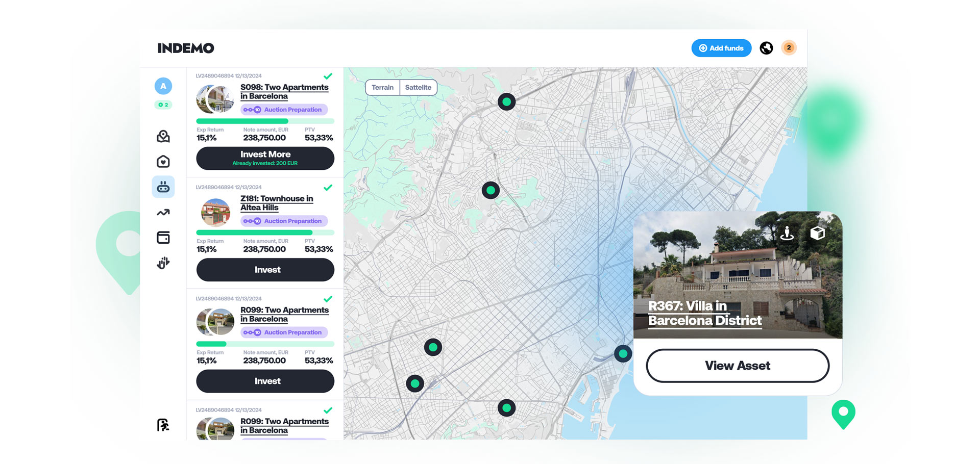980x464 pixels.
Task: Open the globe language selector icon
Action: (x=766, y=48)
